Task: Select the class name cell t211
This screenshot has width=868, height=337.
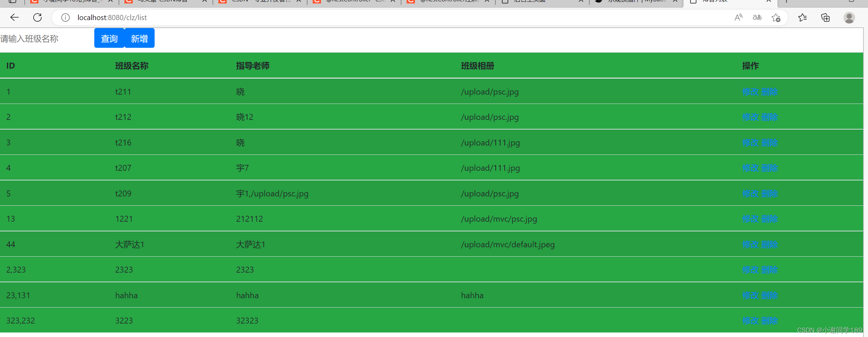Action: point(123,92)
